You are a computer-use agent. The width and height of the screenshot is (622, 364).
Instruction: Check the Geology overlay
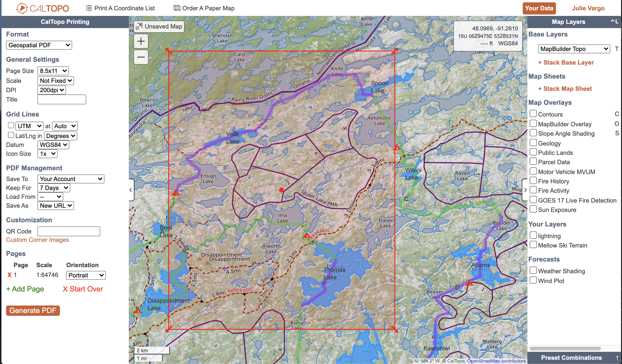[x=533, y=142]
